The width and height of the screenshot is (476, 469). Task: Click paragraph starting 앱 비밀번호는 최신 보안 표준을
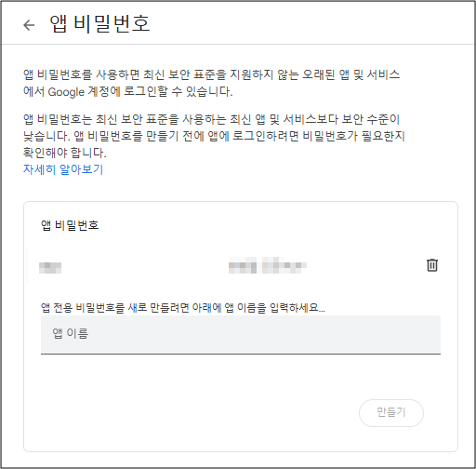pyautogui.click(x=214, y=136)
